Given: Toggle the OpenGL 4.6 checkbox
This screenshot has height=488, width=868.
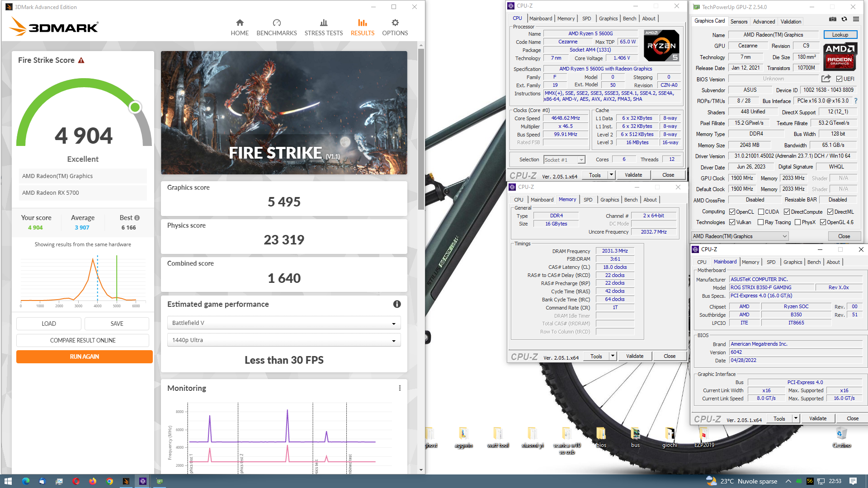Looking at the screenshot, I should coord(823,222).
